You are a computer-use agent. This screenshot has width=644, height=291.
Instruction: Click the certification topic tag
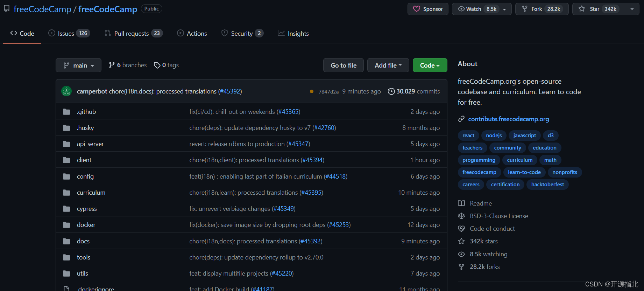[505, 185]
